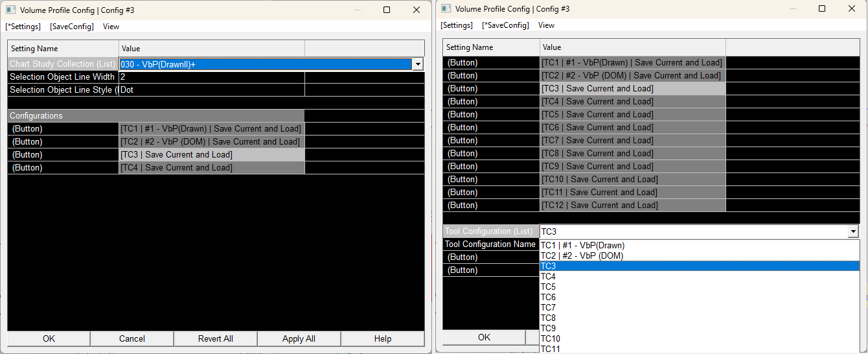Select TC8 in dropdown list
Viewport: 868px width, 354px height.
[x=700, y=318]
